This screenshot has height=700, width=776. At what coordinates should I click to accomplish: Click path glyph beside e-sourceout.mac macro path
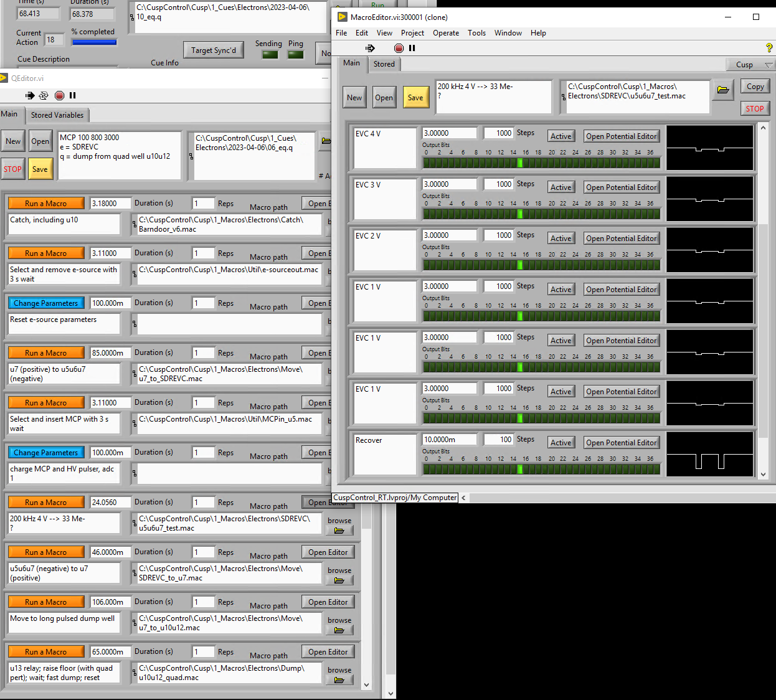134,274
